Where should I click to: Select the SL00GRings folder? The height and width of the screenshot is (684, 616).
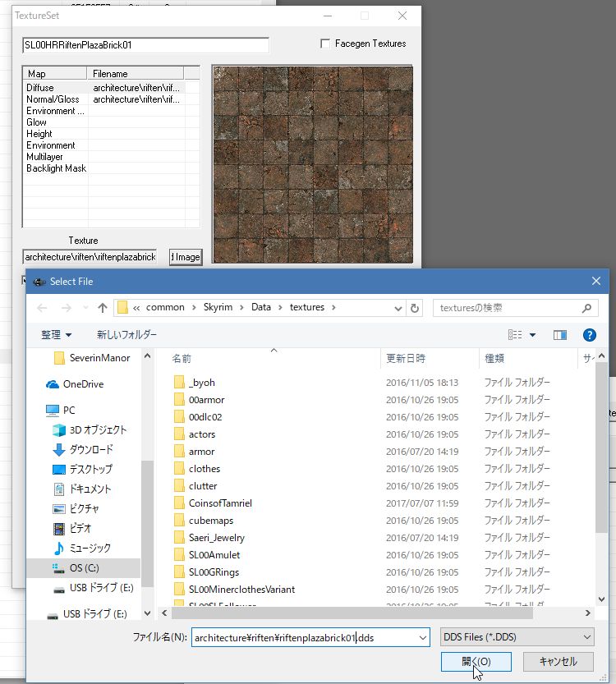tap(206, 572)
